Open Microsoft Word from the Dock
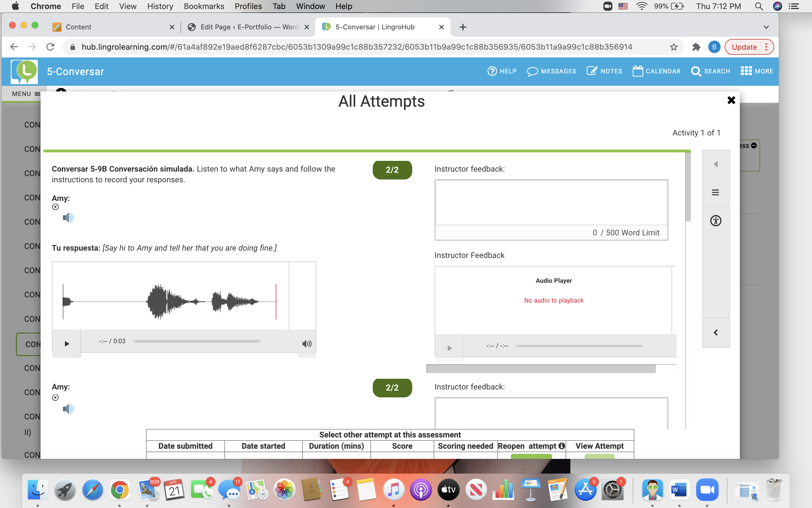 pos(679,490)
